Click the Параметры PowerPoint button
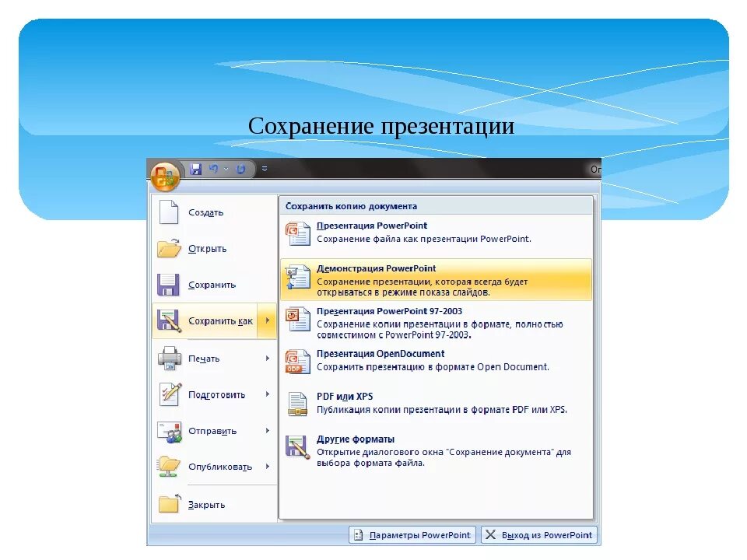Screen dimensions: 747x560 click(x=412, y=535)
